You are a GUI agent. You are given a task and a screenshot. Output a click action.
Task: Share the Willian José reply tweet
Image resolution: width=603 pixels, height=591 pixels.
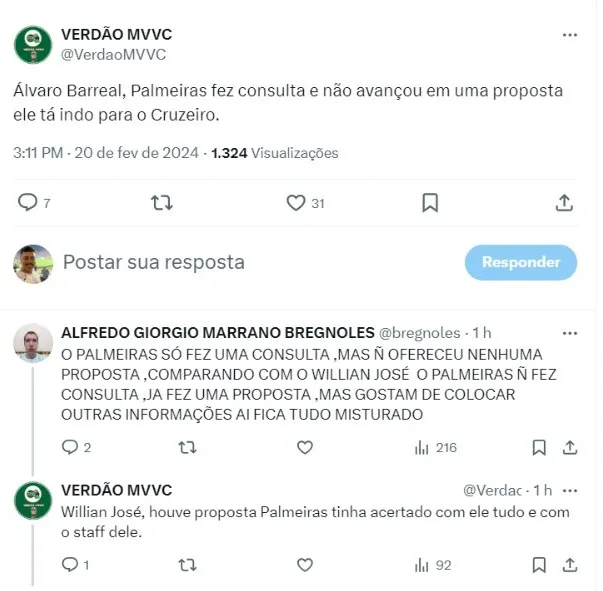[x=570, y=565]
